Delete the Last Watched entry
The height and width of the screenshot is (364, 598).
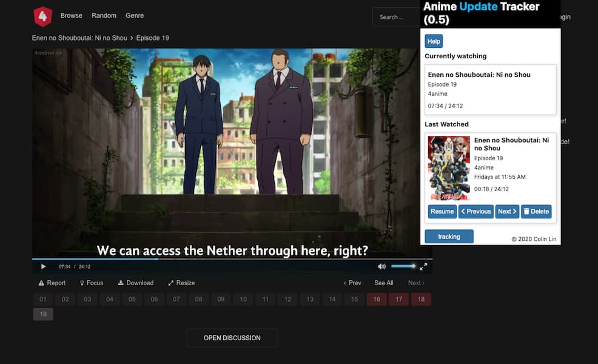tap(536, 211)
